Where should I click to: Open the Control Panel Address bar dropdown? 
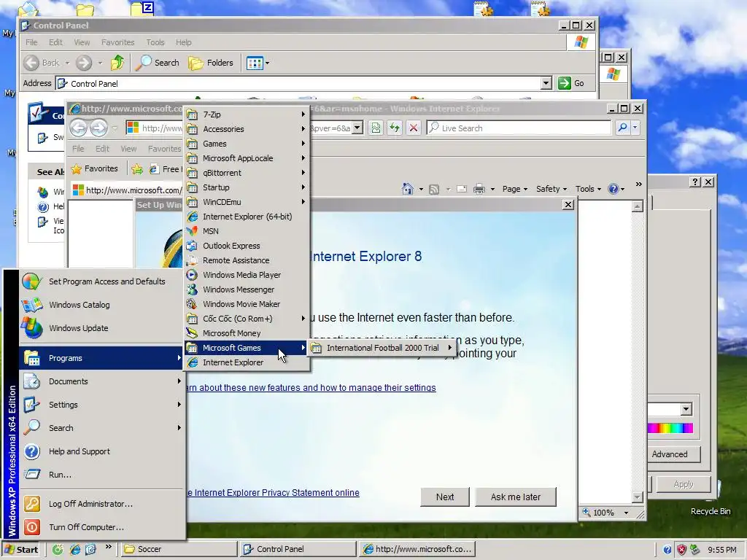coord(546,83)
